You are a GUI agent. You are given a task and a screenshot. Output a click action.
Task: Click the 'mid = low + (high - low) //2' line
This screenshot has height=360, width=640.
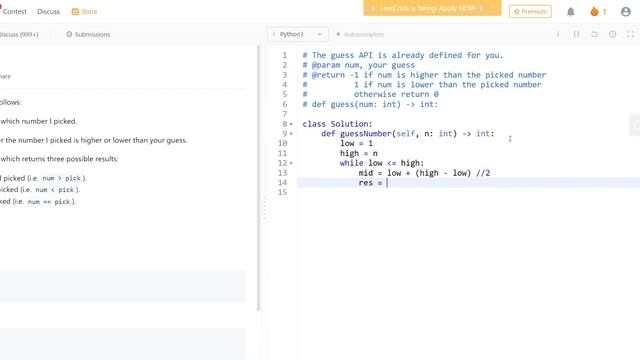pyautogui.click(x=424, y=173)
